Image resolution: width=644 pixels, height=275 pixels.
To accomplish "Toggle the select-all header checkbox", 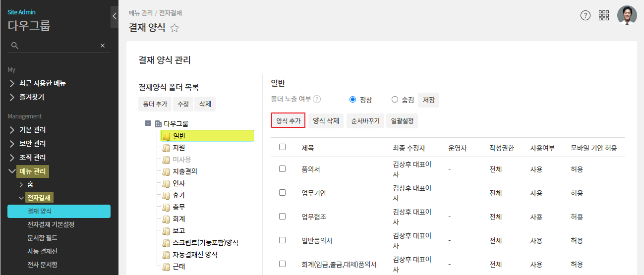I will [x=283, y=147].
